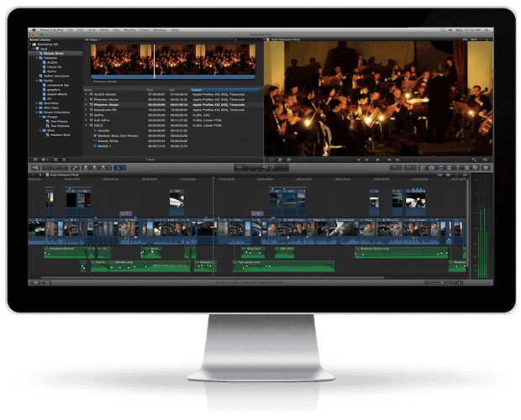The image size is (521, 420).
Task: Open the Themes browser icon
Action: 475,168
